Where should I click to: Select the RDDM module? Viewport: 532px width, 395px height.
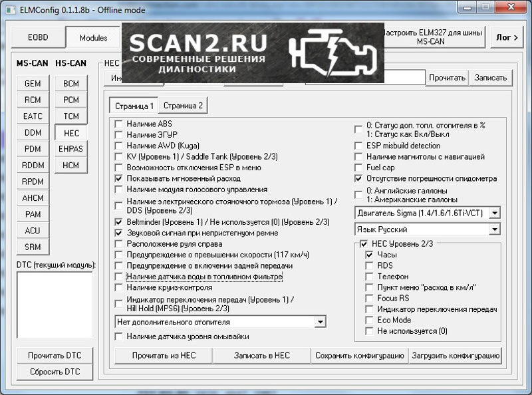[x=33, y=166]
